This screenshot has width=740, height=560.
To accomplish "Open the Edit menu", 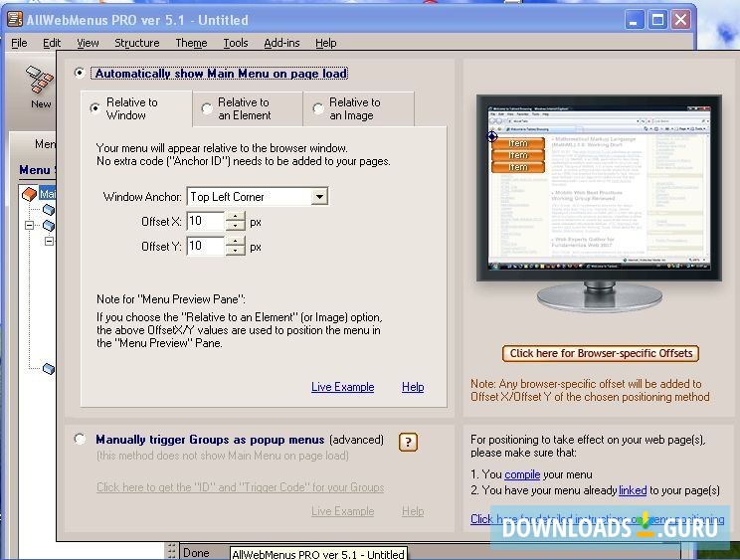I will pos(52,43).
